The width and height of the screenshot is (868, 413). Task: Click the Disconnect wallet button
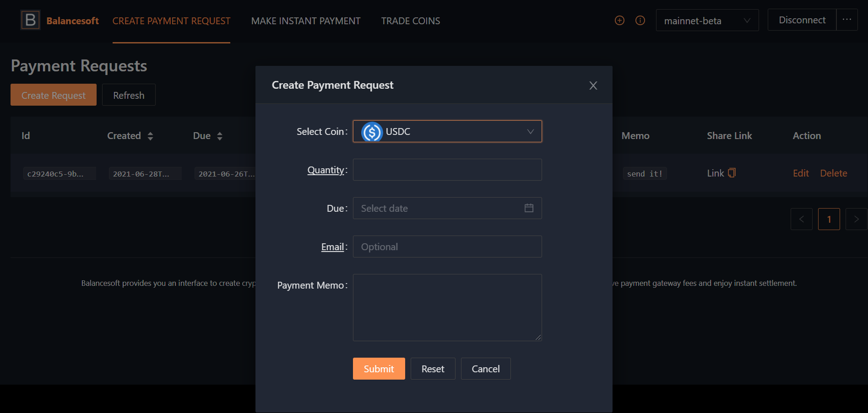pyautogui.click(x=802, y=20)
